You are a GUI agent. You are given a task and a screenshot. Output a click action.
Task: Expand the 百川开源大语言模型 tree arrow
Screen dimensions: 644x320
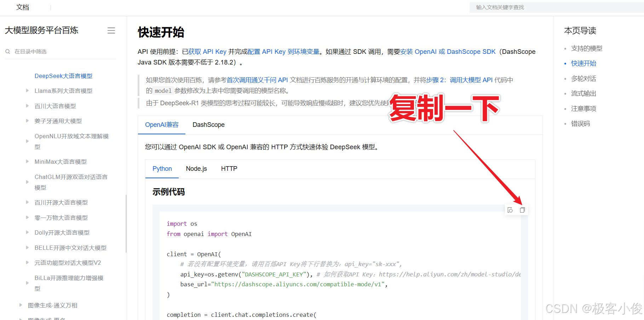[x=27, y=202]
